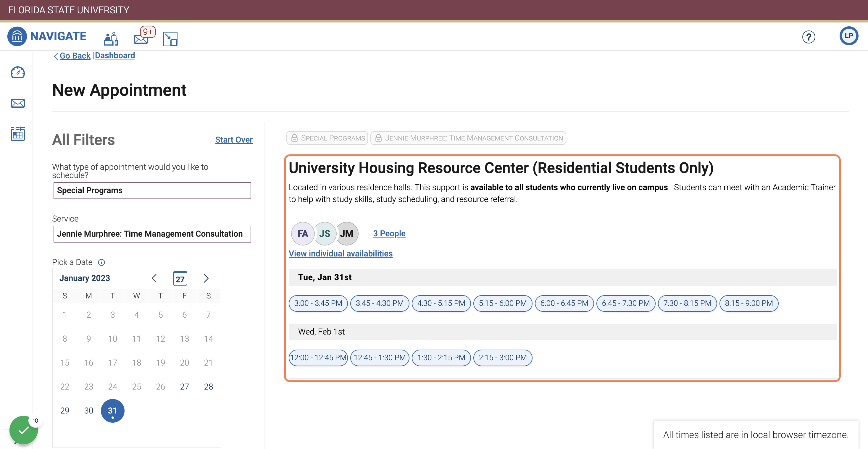This screenshot has height=449, width=868.
Task: Click the JM staff avatar
Action: tap(347, 233)
